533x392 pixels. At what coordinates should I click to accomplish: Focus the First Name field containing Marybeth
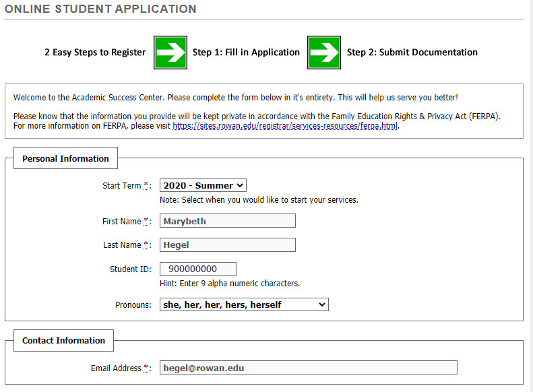[227, 221]
